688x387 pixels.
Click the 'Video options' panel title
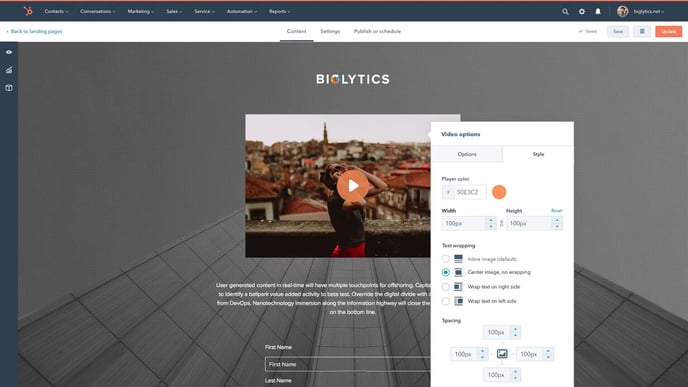point(460,134)
